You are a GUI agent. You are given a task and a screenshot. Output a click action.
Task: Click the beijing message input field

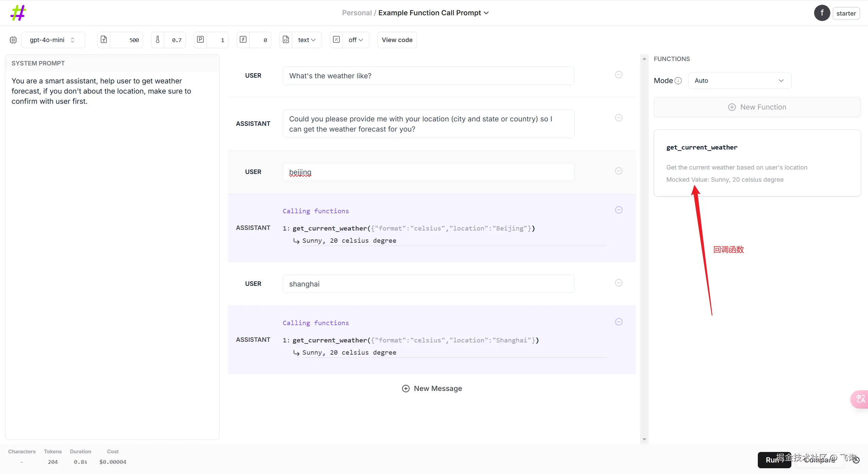point(428,172)
